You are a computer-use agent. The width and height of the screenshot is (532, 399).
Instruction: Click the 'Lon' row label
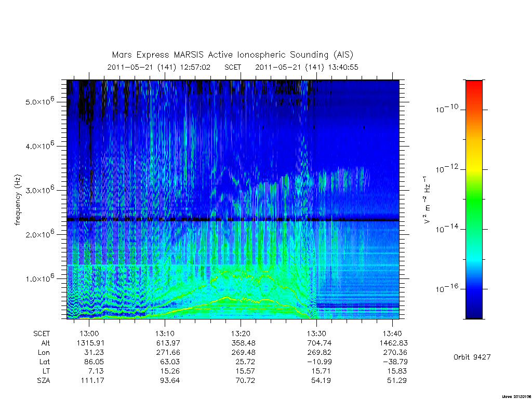point(44,353)
